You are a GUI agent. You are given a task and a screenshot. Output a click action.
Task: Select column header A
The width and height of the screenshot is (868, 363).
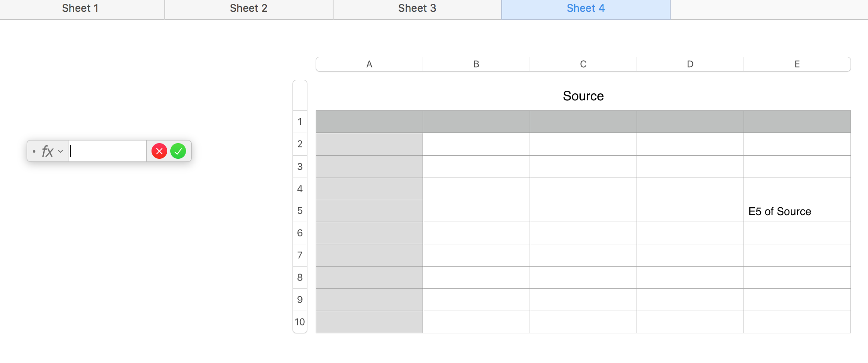coord(369,64)
